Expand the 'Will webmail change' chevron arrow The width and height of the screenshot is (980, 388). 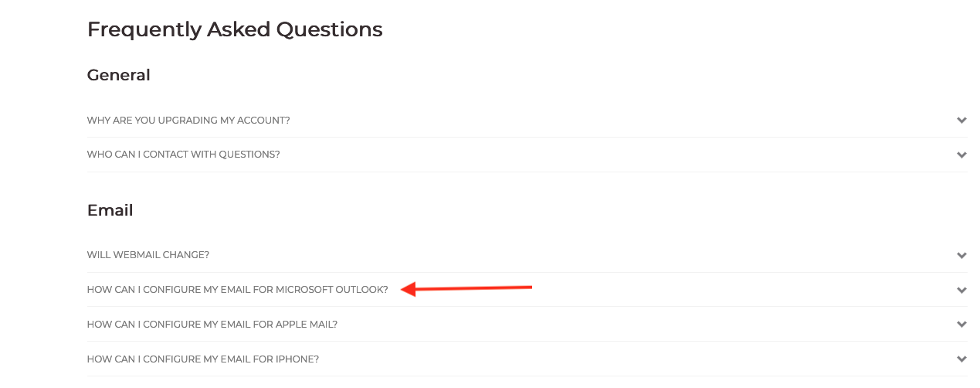pyautogui.click(x=961, y=255)
